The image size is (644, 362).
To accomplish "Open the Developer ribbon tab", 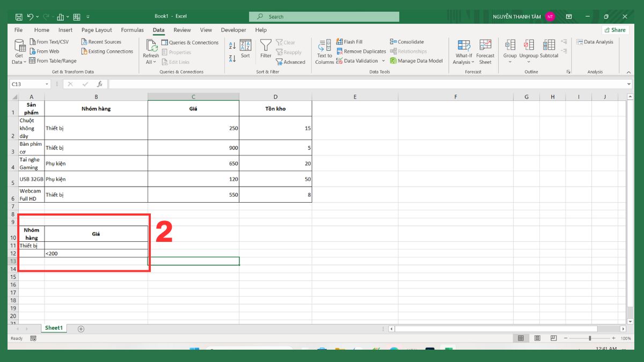I will (x=233, y=29).
